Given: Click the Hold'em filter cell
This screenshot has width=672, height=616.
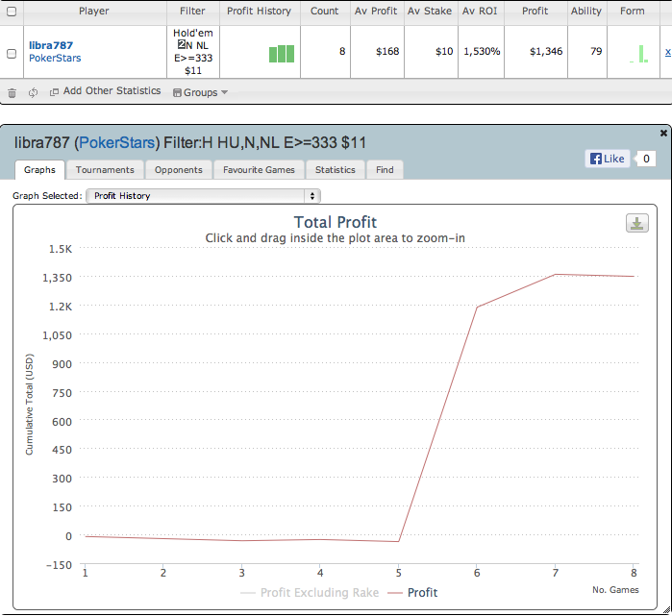Looking at the screenshot, I should click(x=193, y=52).
